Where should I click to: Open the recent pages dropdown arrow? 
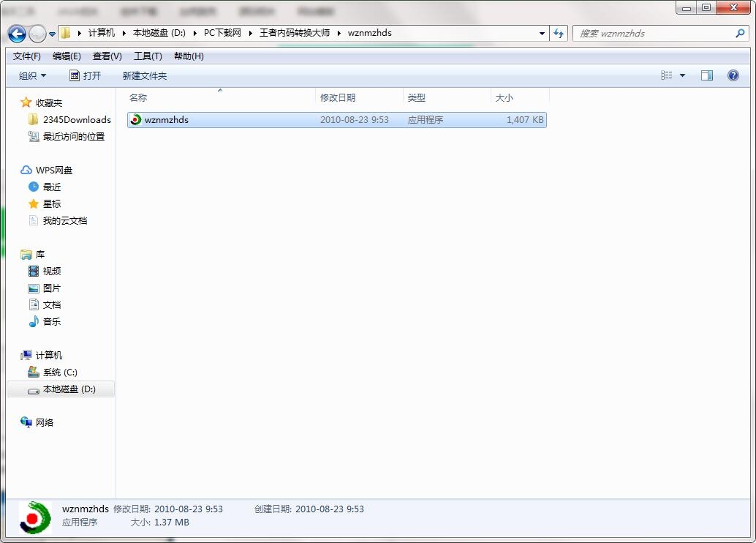(x=52, y=34)
